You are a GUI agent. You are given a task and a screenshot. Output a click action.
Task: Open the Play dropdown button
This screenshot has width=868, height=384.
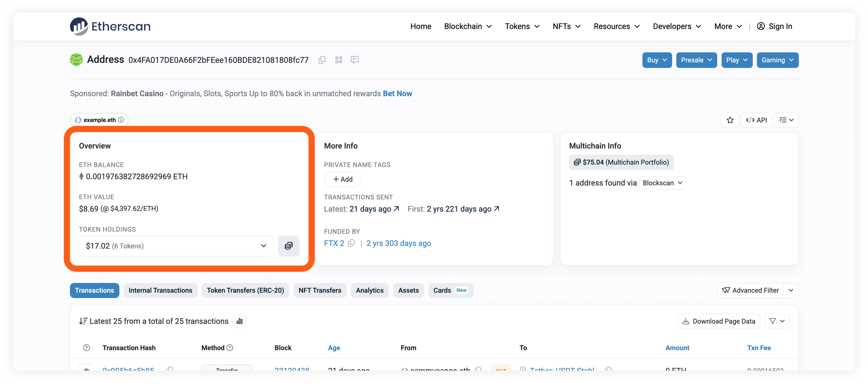[737, 60]
